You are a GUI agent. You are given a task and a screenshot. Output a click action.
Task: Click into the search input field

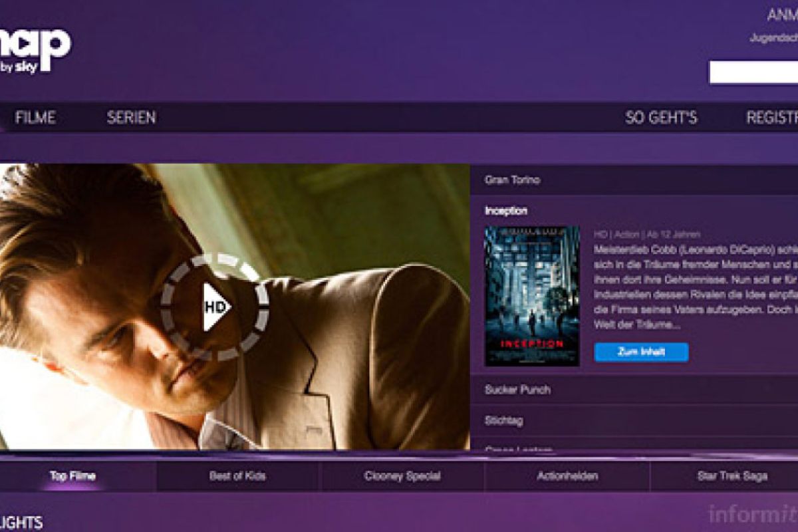click(x=753, y=72)
